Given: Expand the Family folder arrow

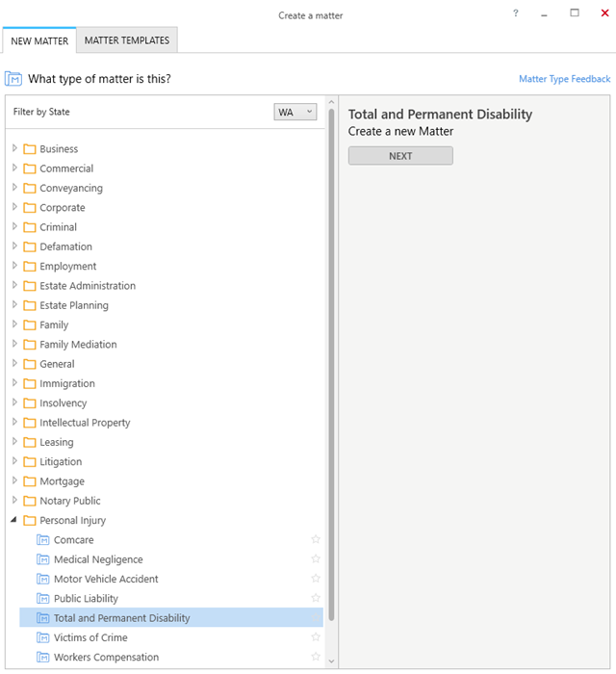Looking at the screenshot, I should (x=14, y=324).
